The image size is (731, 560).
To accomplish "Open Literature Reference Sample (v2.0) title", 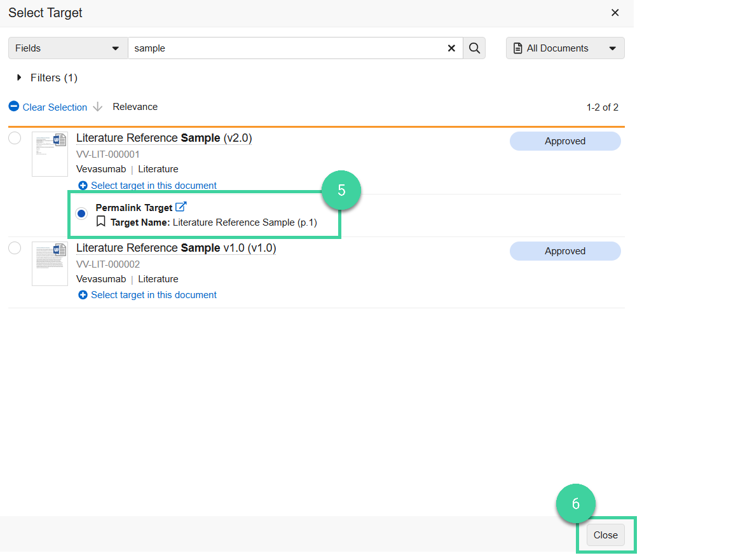I will 164,138.
